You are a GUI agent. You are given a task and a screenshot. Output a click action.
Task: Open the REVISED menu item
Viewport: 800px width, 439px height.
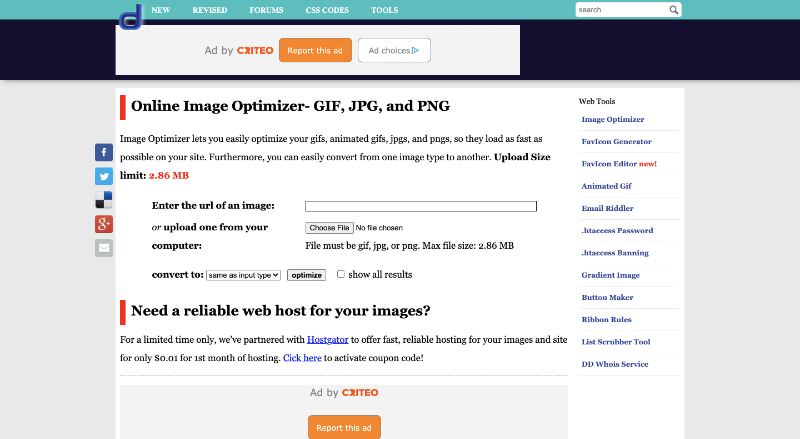click(x=210, y=10)
